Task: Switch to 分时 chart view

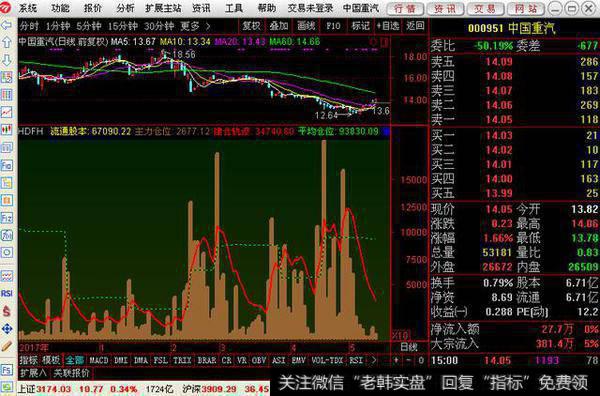Action: pyautogui.click(x=29, y=26)
